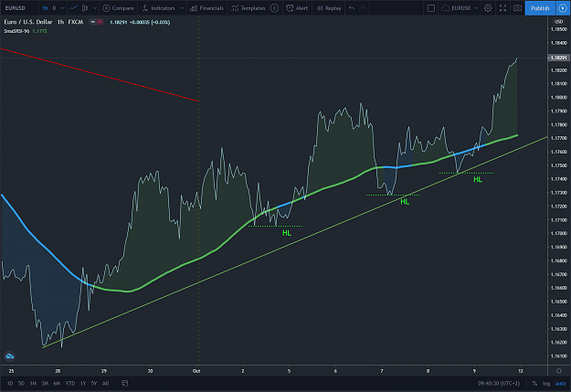Take a chart snapshot with camera icon
Image resolution: width=571 pixels, height=392 pixels.
click(x=517, y=7)
